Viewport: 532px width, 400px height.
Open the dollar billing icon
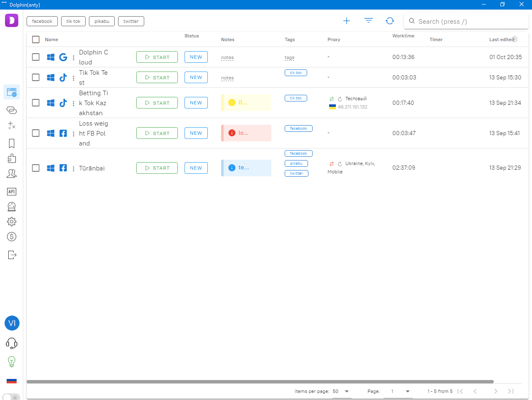[12, 237]
